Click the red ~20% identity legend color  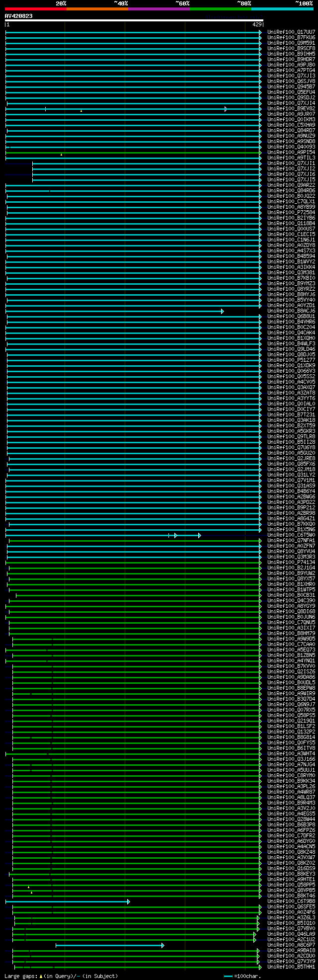tap(35, 9)
